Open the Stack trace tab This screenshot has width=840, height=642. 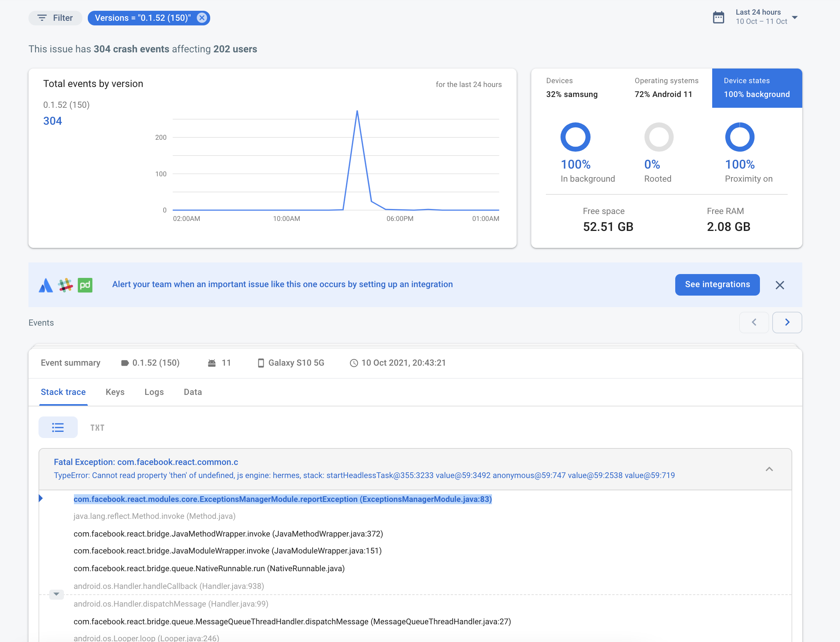[63, 392]
